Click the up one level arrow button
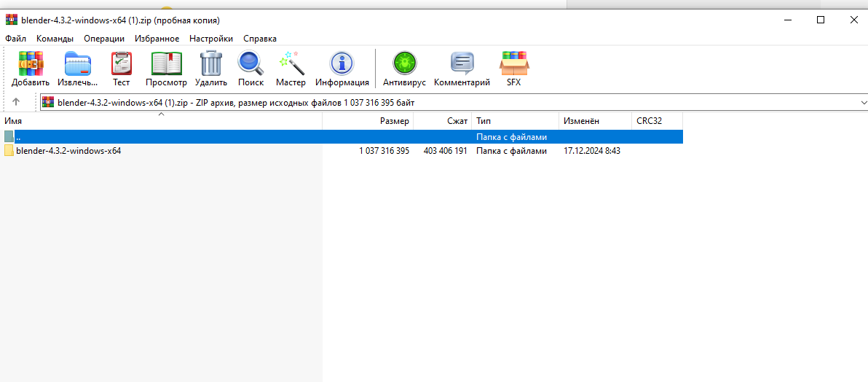This screenshot has height=382, width=868. tap(16, 102)
